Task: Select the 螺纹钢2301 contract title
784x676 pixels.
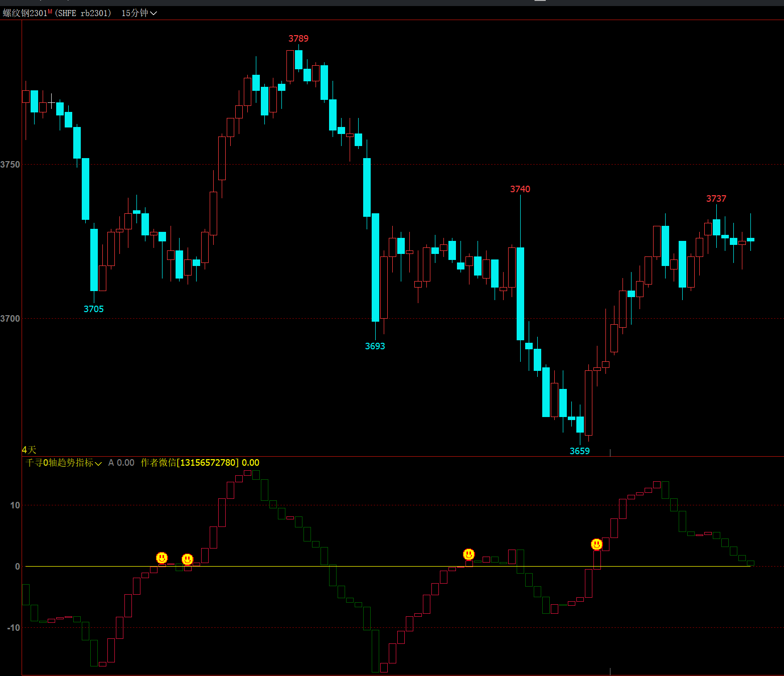Action: pos(25,13)
